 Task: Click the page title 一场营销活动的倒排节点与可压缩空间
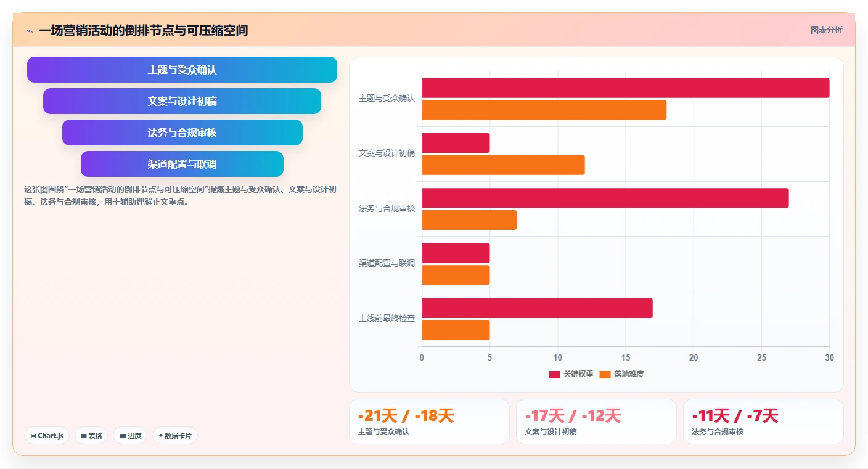coord(143,30)
